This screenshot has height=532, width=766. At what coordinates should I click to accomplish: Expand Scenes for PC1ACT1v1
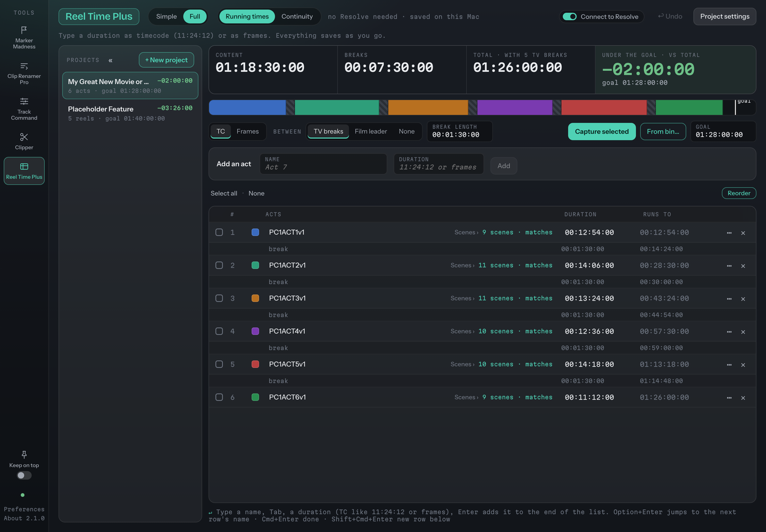467,232
